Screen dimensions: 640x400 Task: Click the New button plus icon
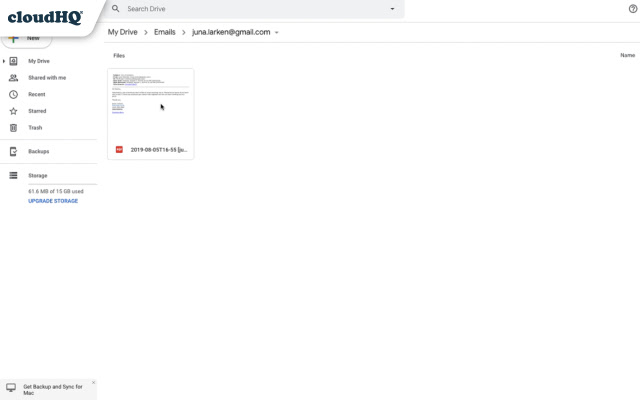(x=13, y=39)
